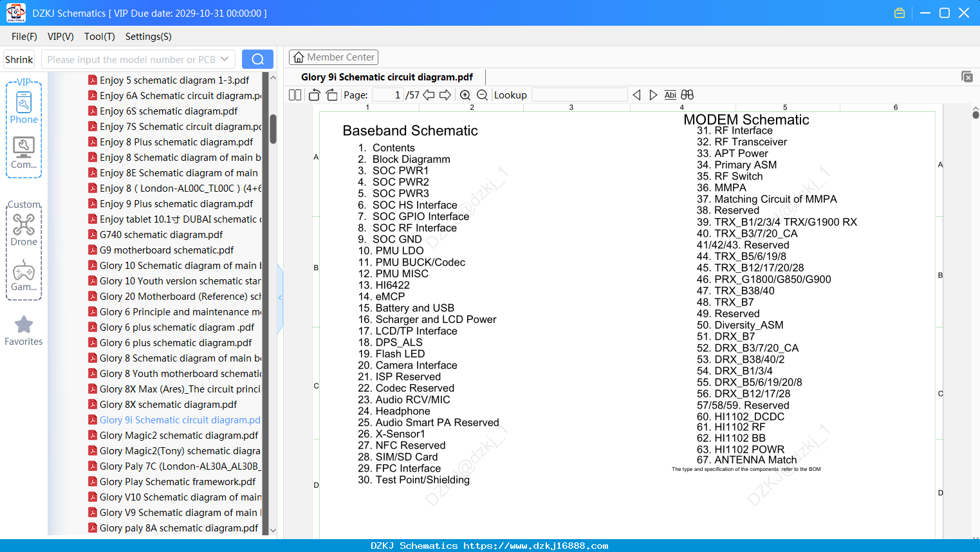Open the Drone category in sidebar
This screenshot has width=980, height=552.
[x=24, y=230]
